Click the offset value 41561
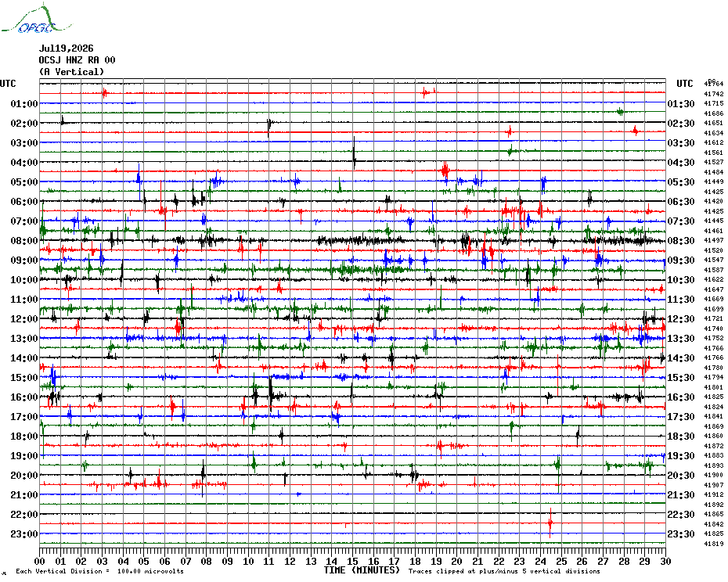Image resolution: width=728 pixels, height=582 pixels. click(x=714, y=153)
